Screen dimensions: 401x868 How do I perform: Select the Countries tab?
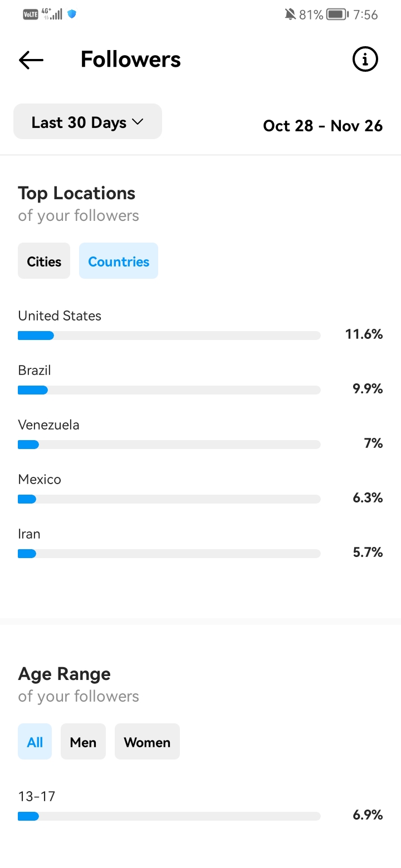(119, 261)
